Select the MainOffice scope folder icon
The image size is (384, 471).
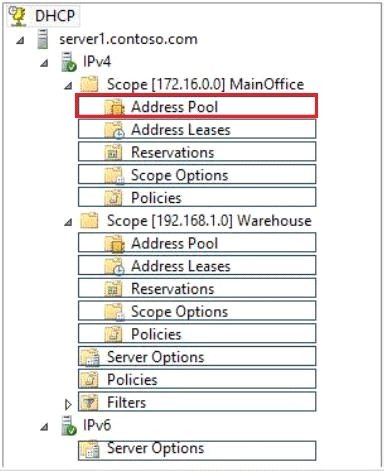[x=89, y=84]
